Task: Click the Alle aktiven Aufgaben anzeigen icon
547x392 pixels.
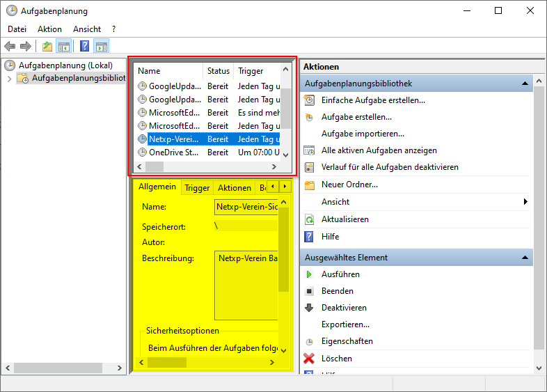Action: click(309, 150)
